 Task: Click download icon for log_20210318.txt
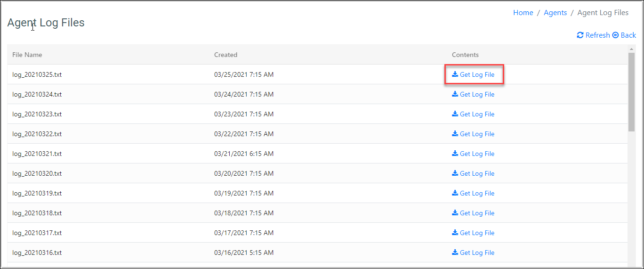[455, 213]
